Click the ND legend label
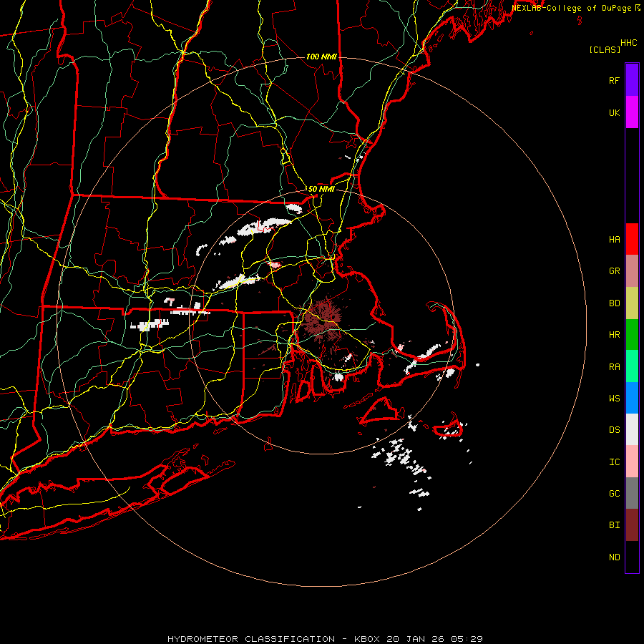This screenshot has width=644, height=644. [x=614, y=557]
